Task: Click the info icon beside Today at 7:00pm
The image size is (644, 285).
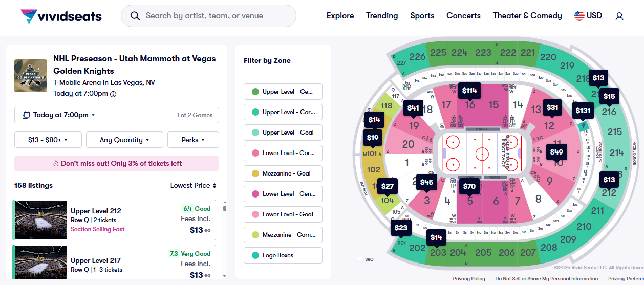Action: coord(113,94)
